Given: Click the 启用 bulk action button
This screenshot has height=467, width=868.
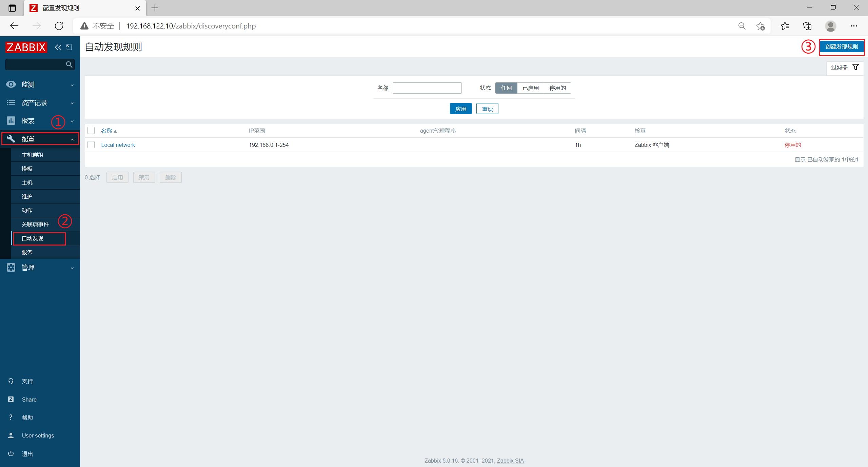Looking at the screenshot, I should [117, 177].
